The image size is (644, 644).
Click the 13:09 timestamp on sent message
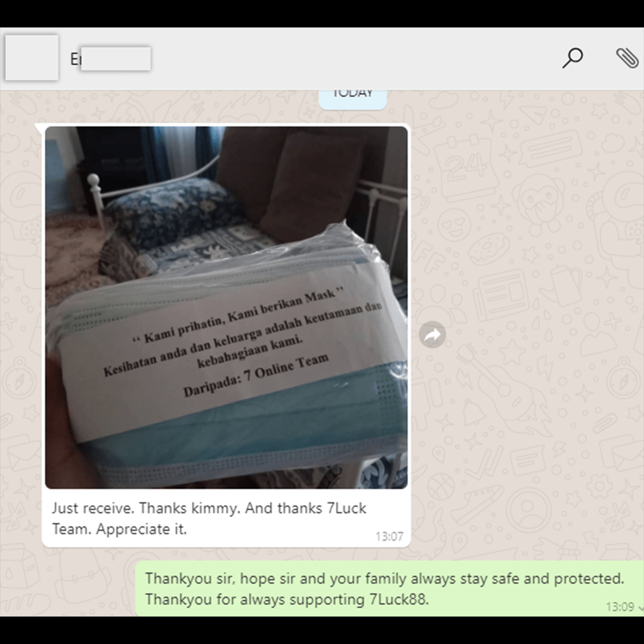click(620, 606)
